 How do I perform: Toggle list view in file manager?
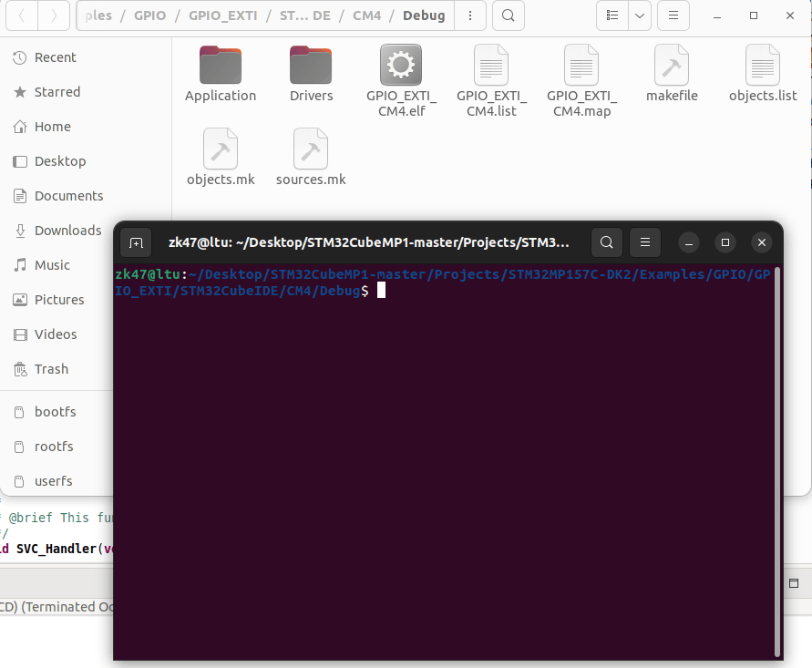pos(612,15)
